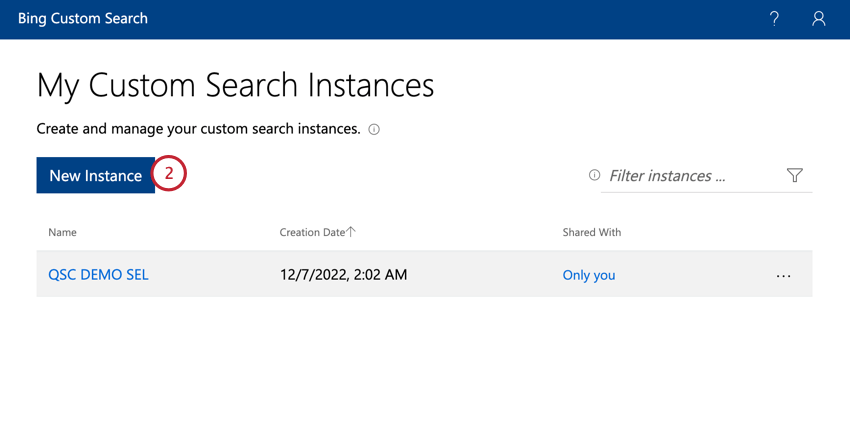Click the Bing Custom Search title
This screenshot has height=425, width=850.
coord(82,18)
